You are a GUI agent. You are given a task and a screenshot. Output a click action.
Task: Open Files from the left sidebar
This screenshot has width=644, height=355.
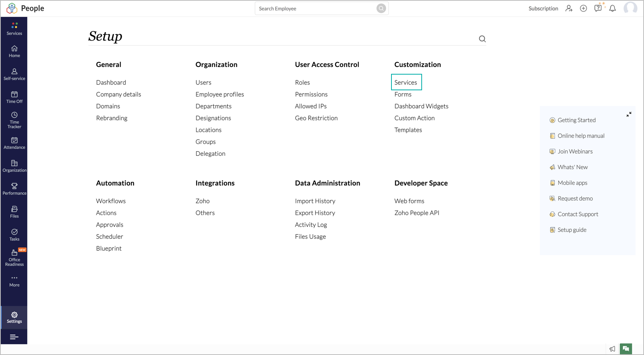[x=14, y=212]
